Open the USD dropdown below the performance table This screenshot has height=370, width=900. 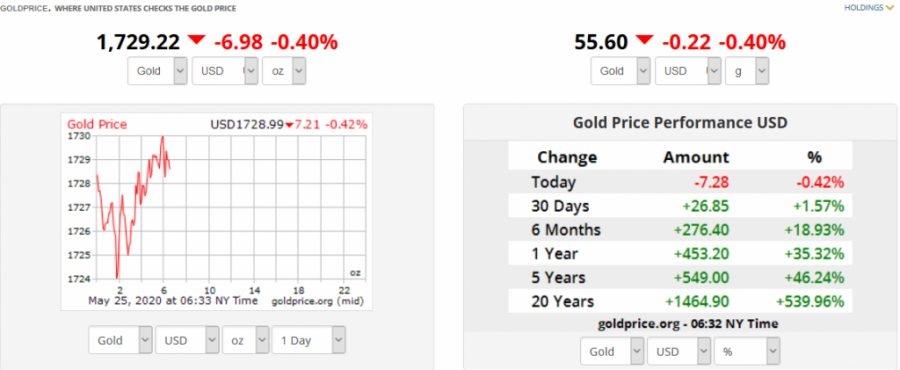coord(679,351)
